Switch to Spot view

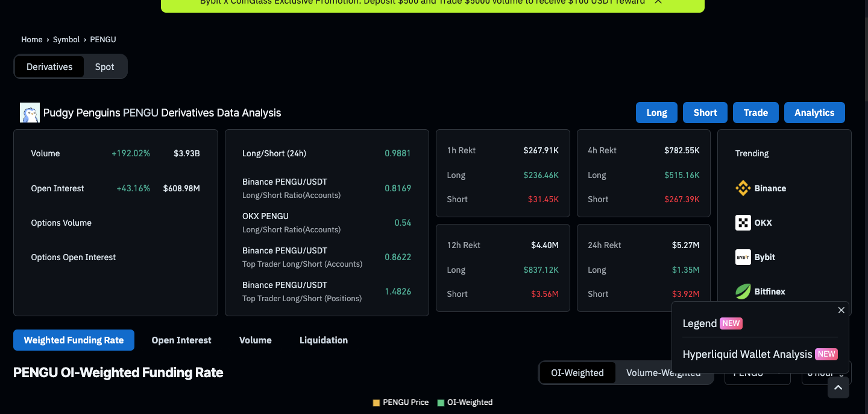coord(104,67)
